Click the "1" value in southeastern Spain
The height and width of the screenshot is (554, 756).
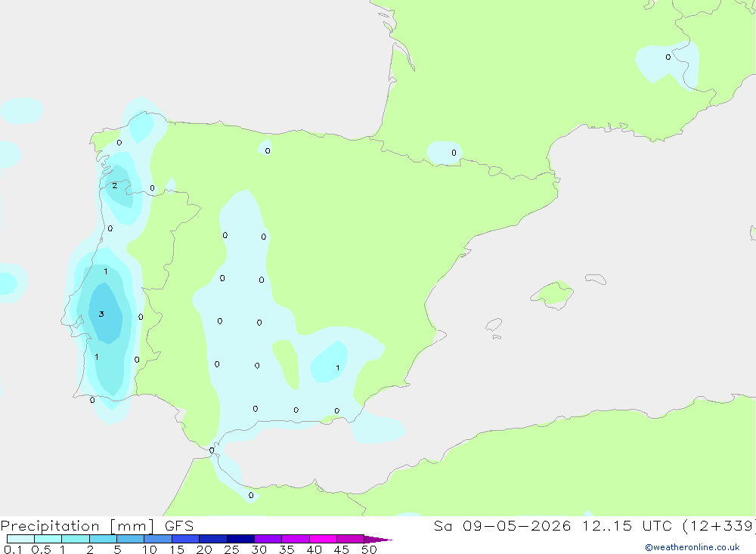pyautogui.click(x=337, y=368)
